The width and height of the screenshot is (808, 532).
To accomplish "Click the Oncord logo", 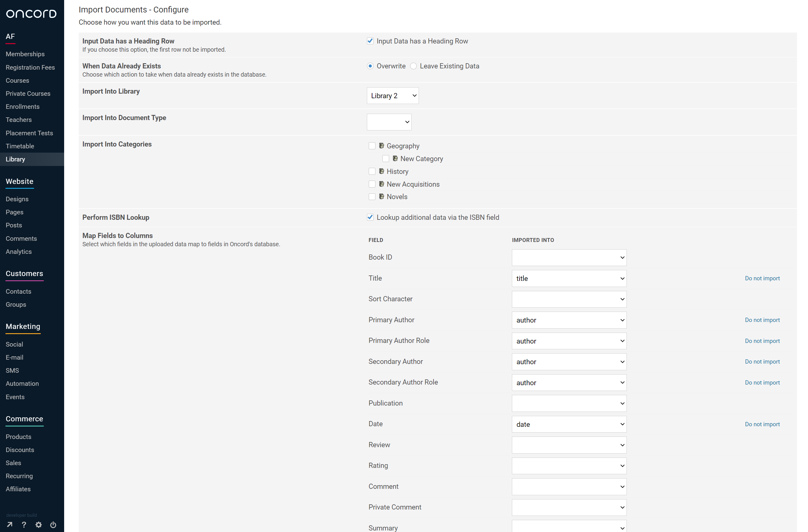I will click(x=31, y=14).
